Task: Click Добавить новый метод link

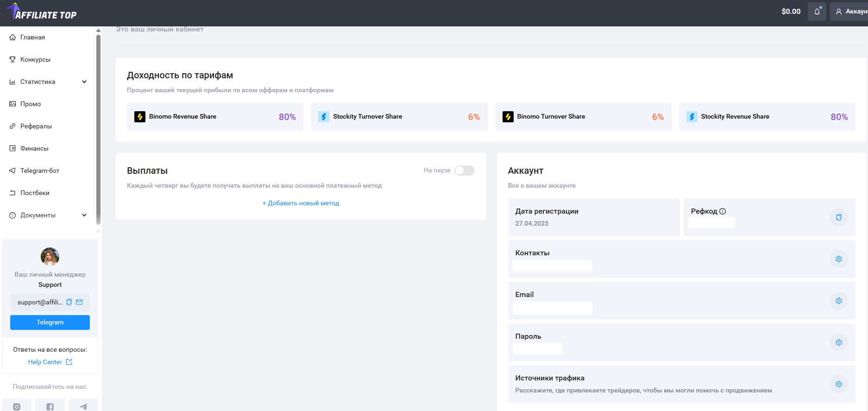Action: pos(301,203)
